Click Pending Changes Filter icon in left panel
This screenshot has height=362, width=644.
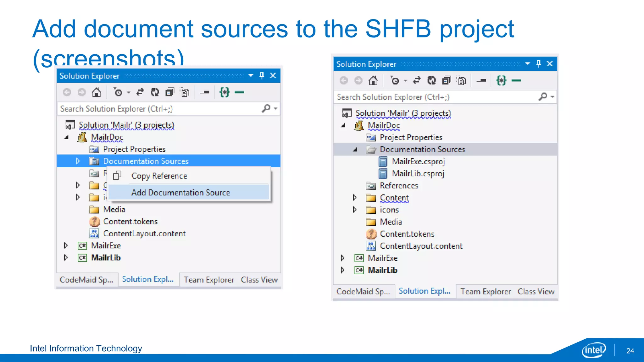coord(118,92)
